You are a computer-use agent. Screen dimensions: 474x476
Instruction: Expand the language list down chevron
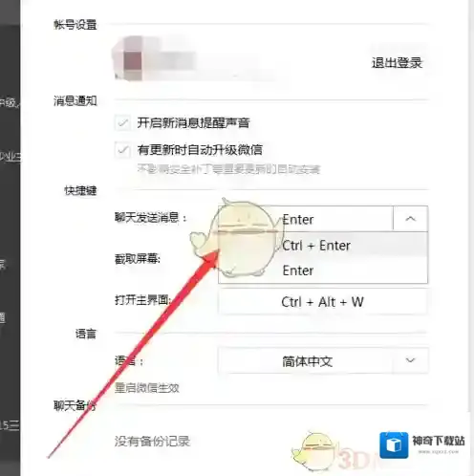coord(410,360)
